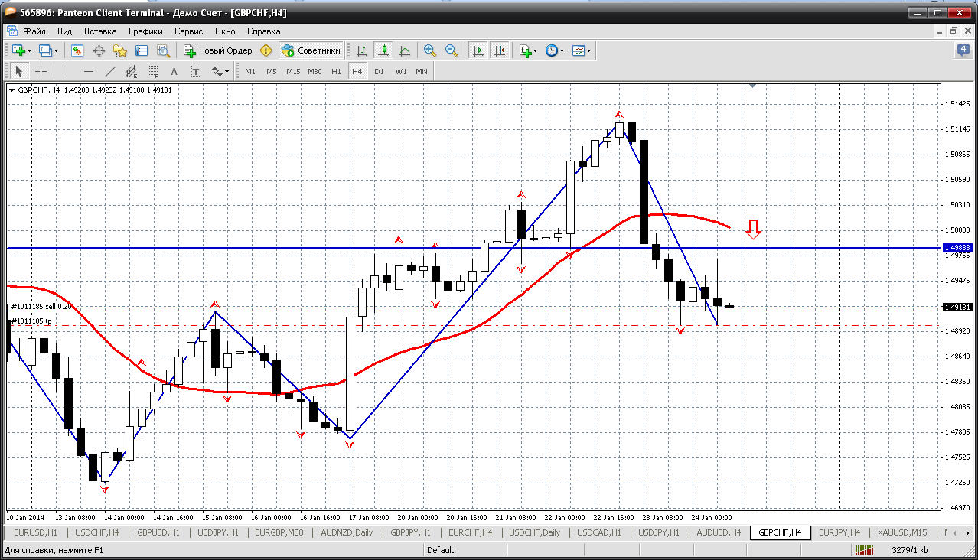Open the Графики menu
This screenshot has width=978, height=560.
145,31
